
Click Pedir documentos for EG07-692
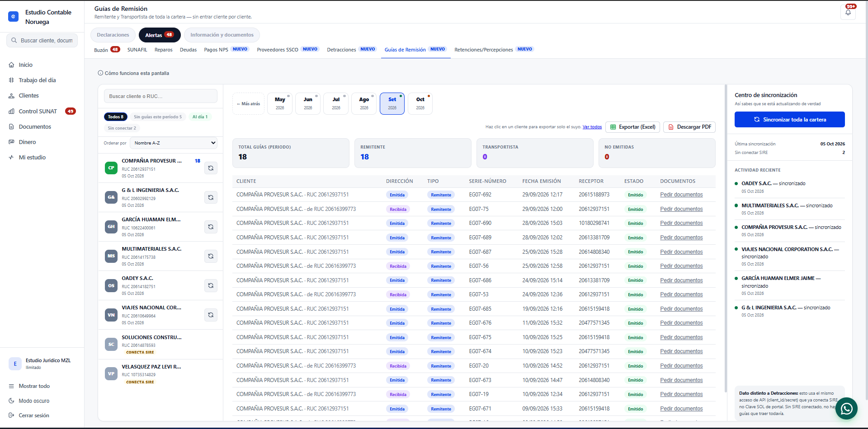pyautogui.click(x=681, y=195)
